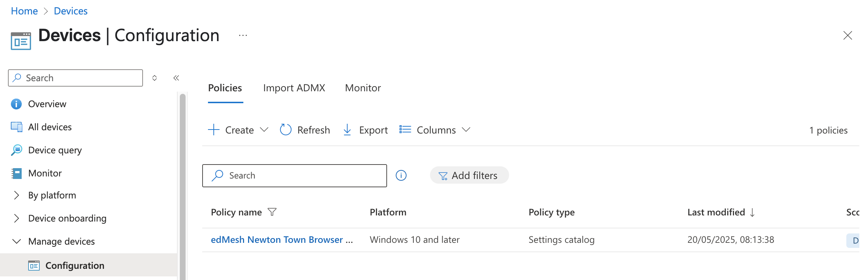Click the Export download icon
Viewport: 868px width, 280px height.
(347, 130)
